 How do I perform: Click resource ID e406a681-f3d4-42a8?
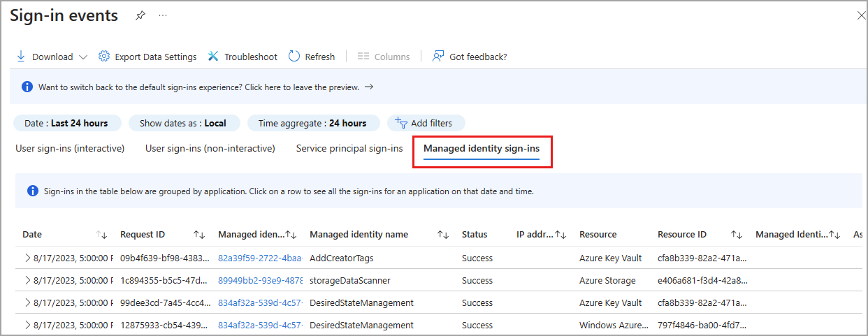click(x=702, y=281)
